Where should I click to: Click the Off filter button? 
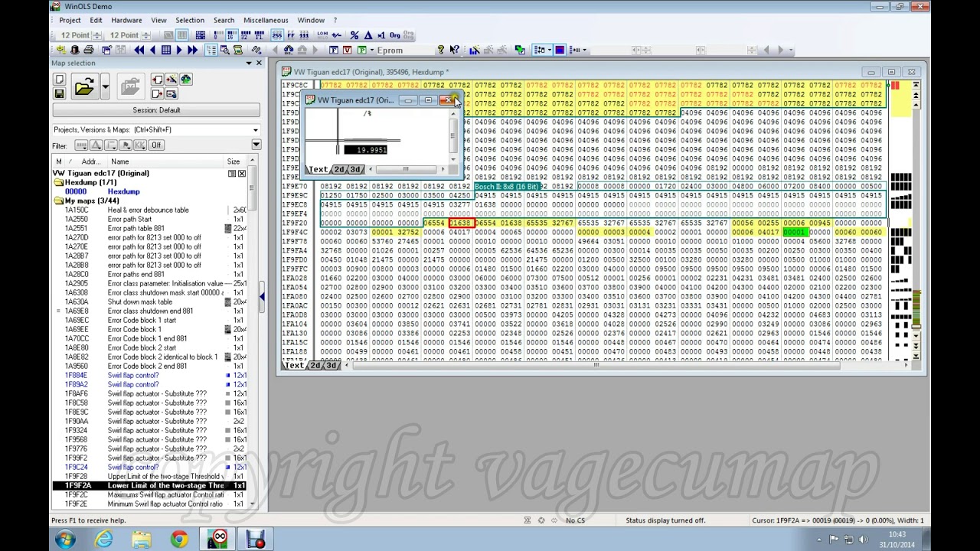156,145
